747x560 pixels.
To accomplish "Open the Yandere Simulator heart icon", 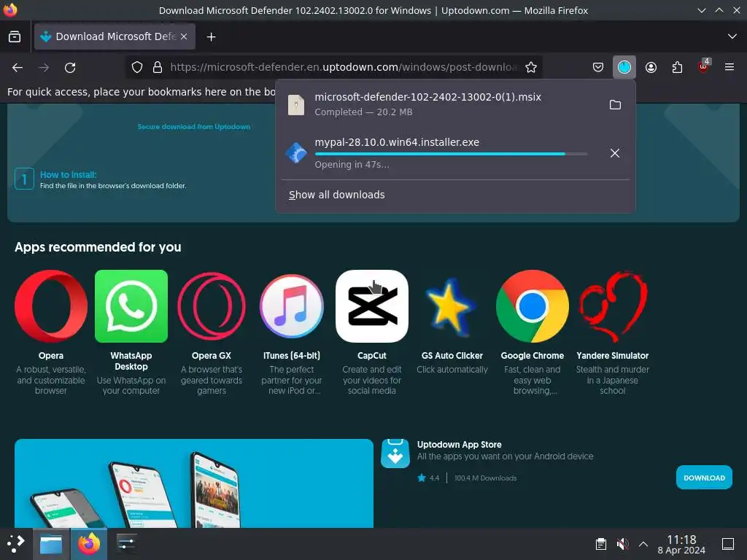I will coord(613,306).
